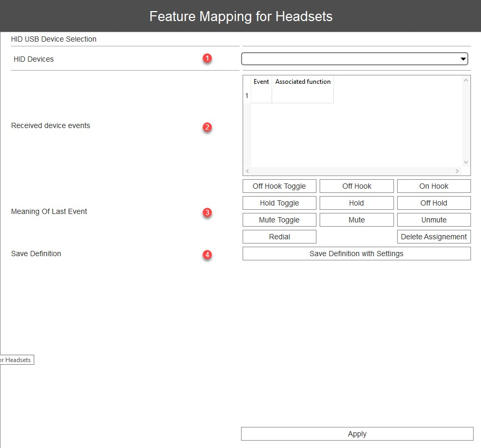The image size is (481, 448).
Task: Click the Off Hook Toggle button
Action: click(279, 186)
